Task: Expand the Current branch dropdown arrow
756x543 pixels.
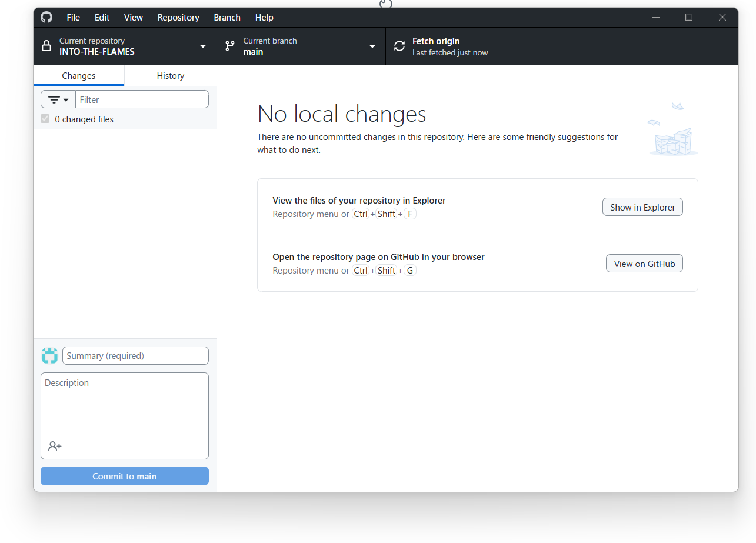Action: (372, 46)
